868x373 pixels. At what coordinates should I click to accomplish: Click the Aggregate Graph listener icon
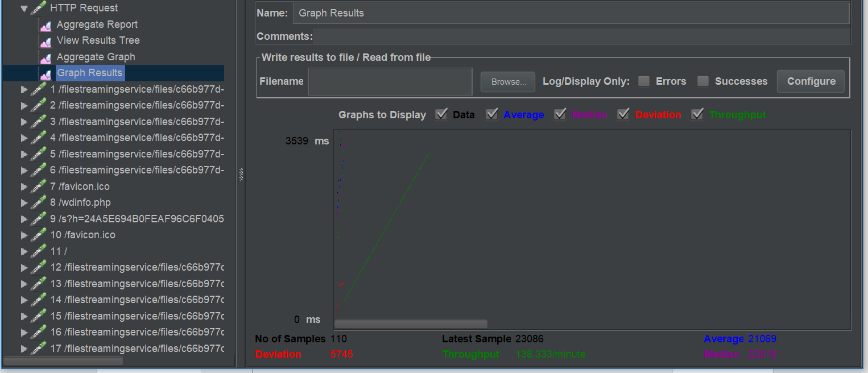point(46,57)
